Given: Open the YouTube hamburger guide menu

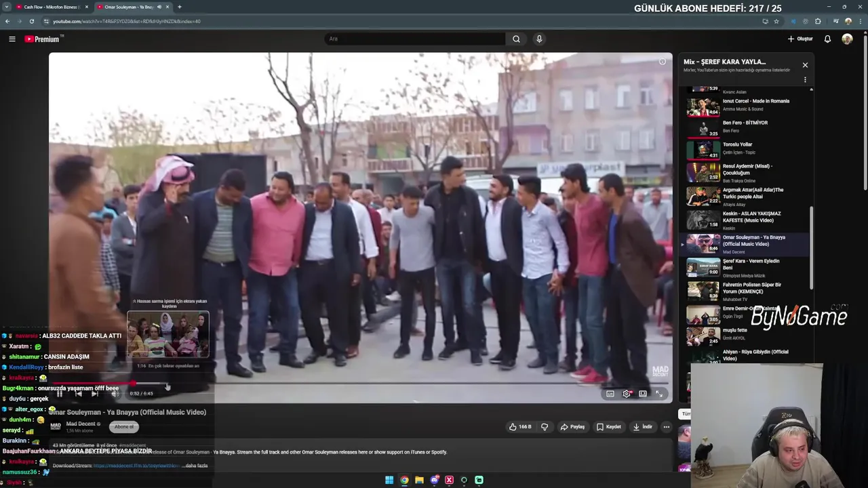Looking at the screenshot, I should [12, 39].
